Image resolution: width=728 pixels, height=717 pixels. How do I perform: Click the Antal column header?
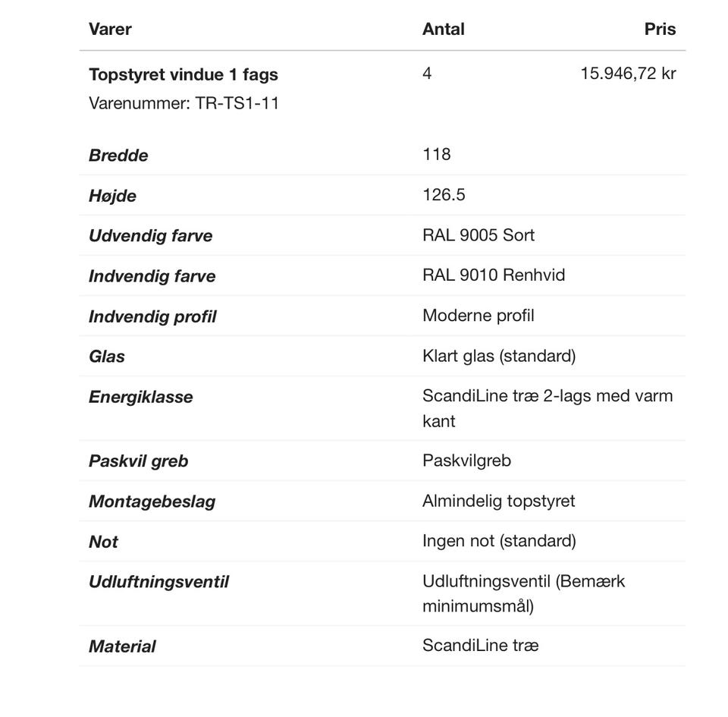(x=443, y=30)
